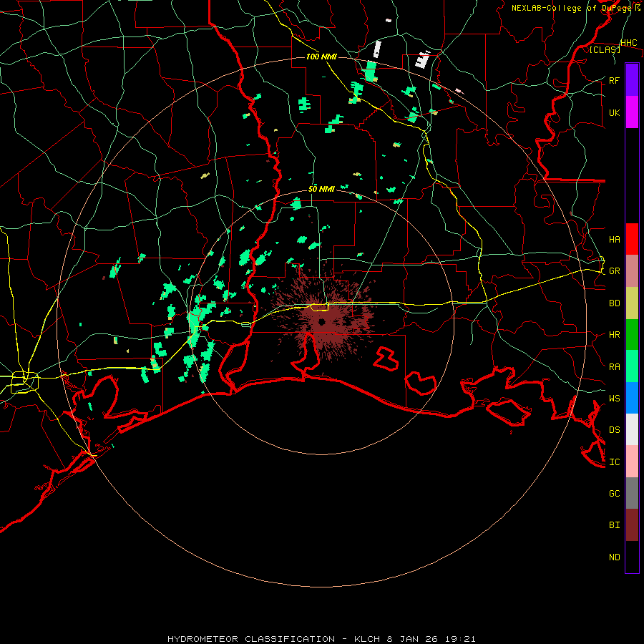Click the RF purple legend swatch

632,80
